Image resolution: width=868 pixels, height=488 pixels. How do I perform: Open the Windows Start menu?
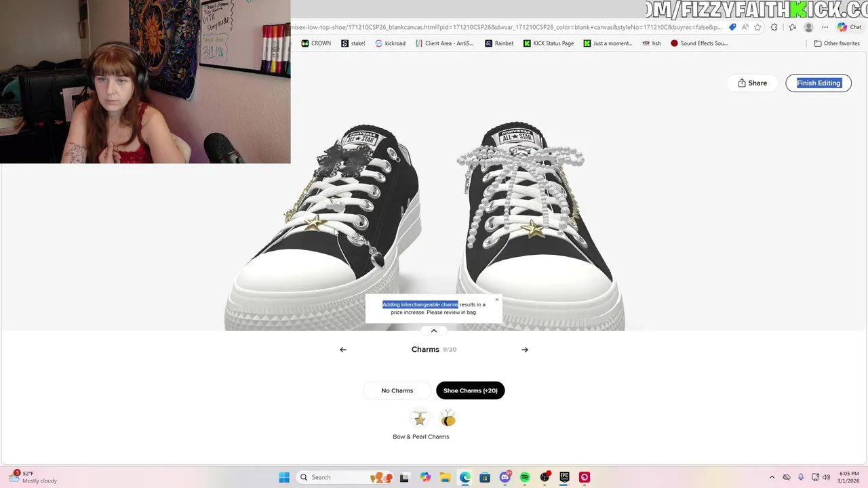(x=284, y=477)
